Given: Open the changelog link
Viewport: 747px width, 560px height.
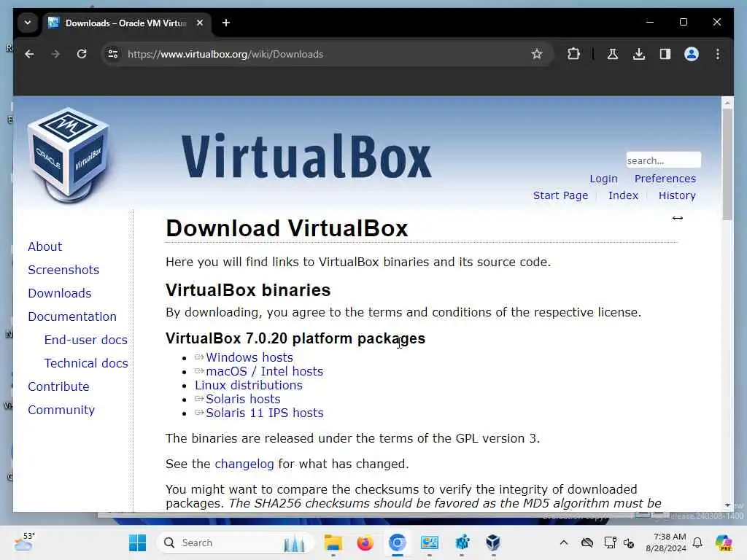Looking at the screenshot, I should point(244,464).
